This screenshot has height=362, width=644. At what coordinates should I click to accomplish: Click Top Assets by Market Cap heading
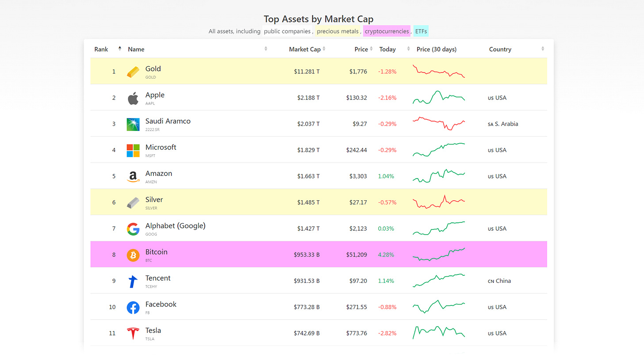coord(318,19)
